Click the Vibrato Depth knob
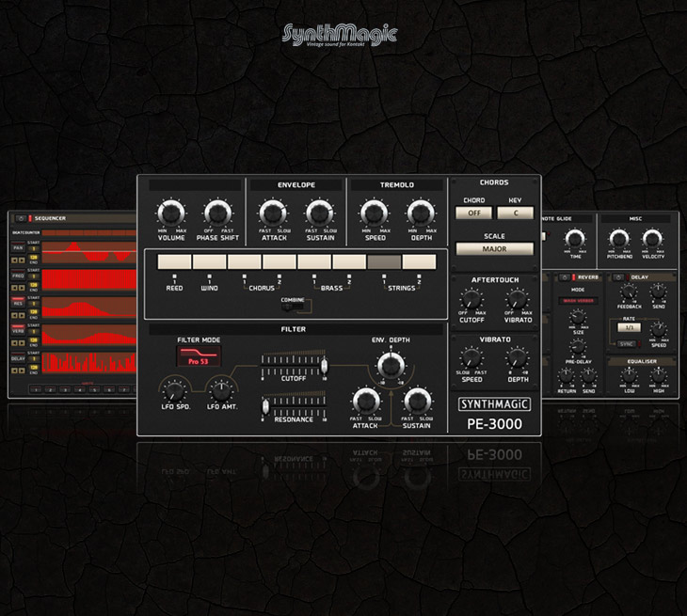Viewport: 687px width, 616px height. point(517,358)
